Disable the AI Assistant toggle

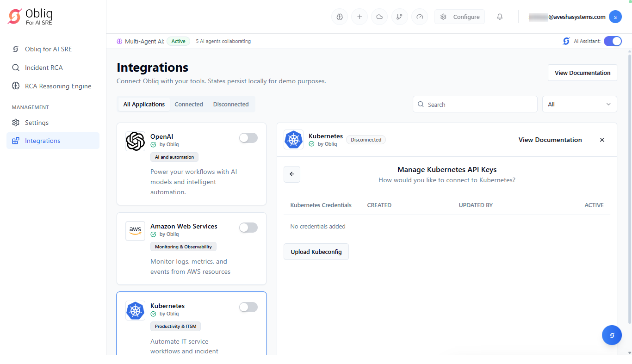click(613, 41)
